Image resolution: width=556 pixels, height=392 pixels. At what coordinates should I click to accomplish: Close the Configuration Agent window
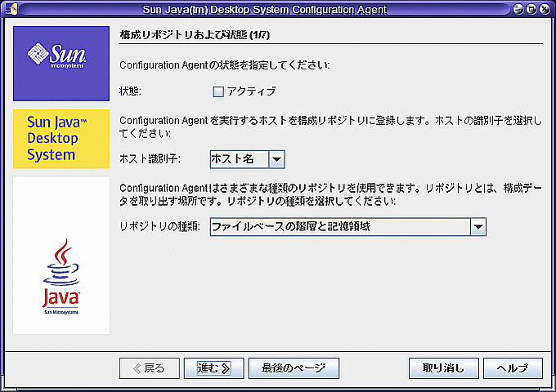(x=545, y=9)
